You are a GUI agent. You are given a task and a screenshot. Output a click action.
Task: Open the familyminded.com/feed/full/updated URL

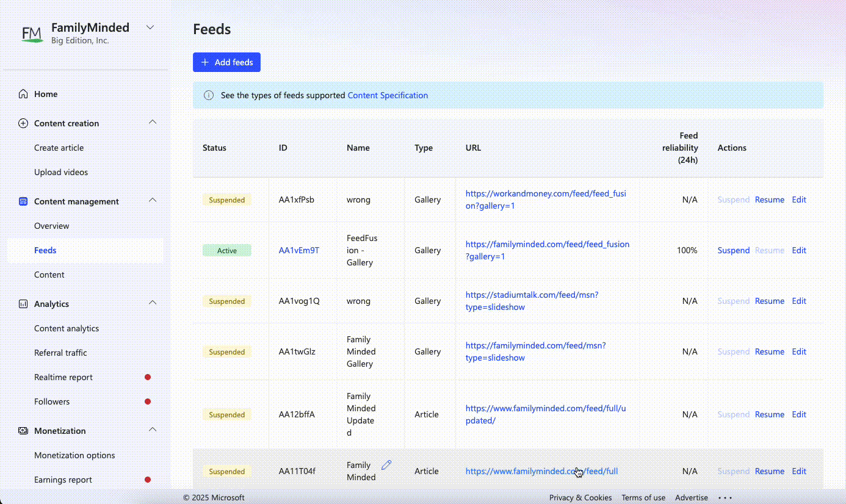[x=546, y=414]
